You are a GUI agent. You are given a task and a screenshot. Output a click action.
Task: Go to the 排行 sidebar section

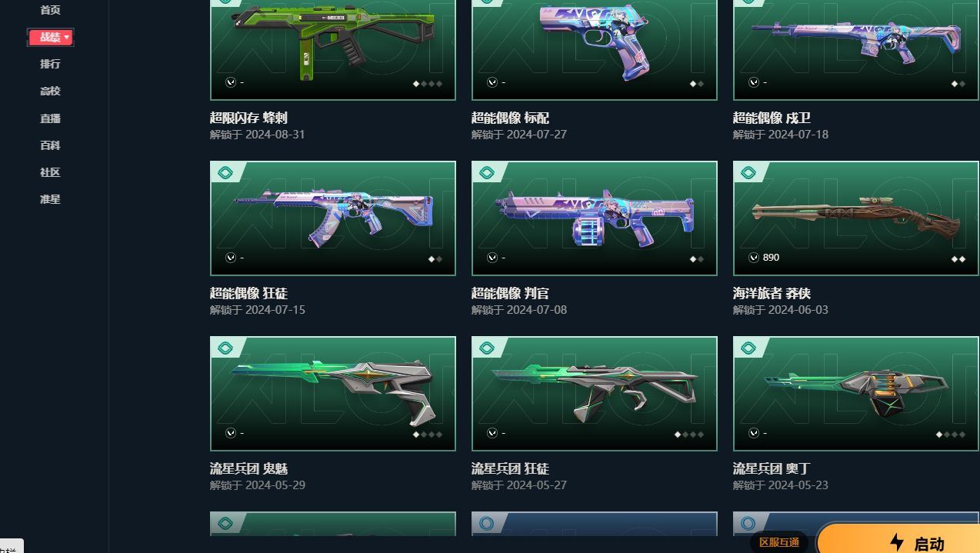point(50,64)
